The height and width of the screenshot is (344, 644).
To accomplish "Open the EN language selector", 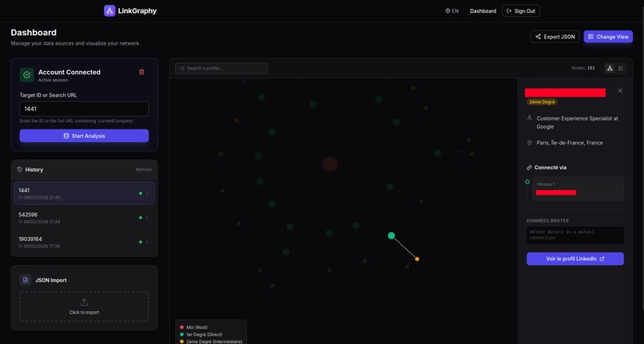I will 451,11.
